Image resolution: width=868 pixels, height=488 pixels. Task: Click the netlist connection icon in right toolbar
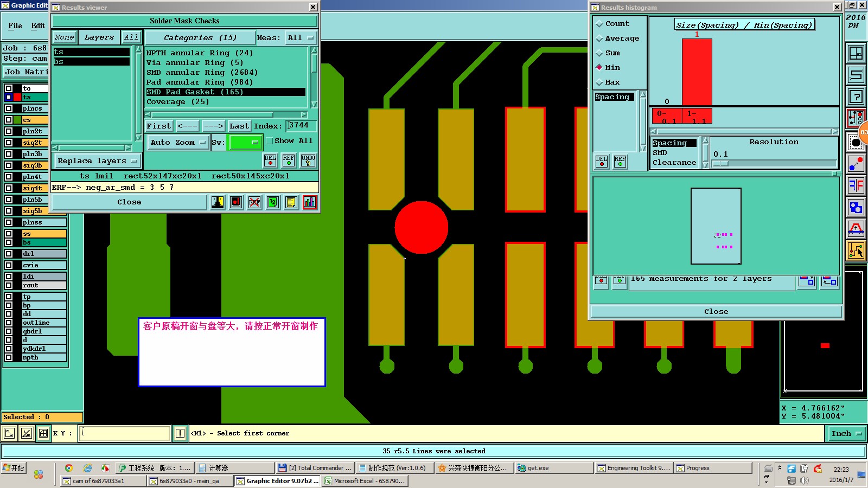tap(856, 118)
